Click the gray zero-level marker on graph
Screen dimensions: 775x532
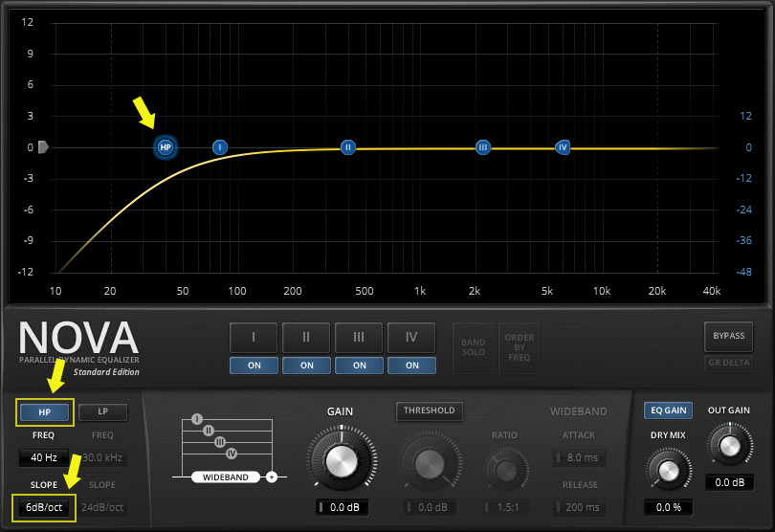point(43,147)
